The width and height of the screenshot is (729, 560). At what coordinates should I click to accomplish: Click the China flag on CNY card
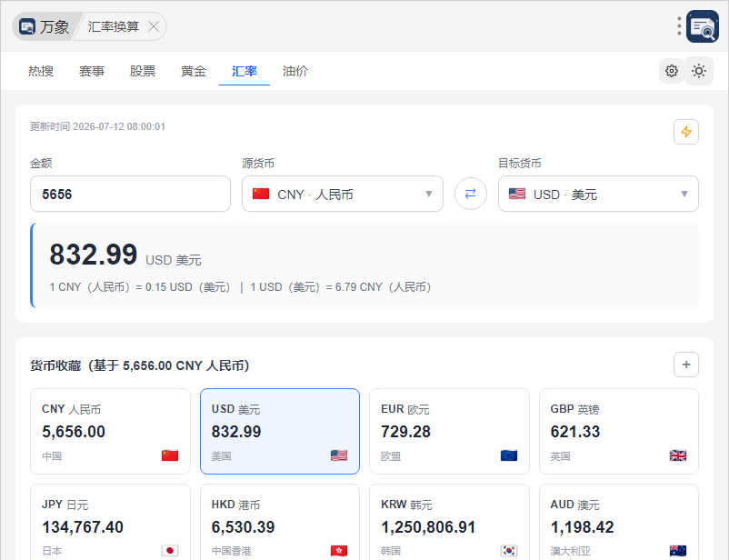(x=170, y=455)
